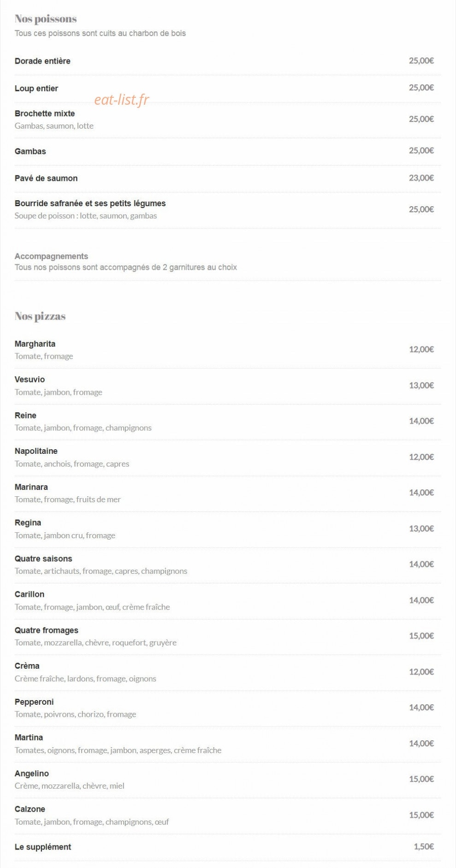Click the Le supplément line
The height and width of the screenshot is (868, 456).
(x=228, y=847)
